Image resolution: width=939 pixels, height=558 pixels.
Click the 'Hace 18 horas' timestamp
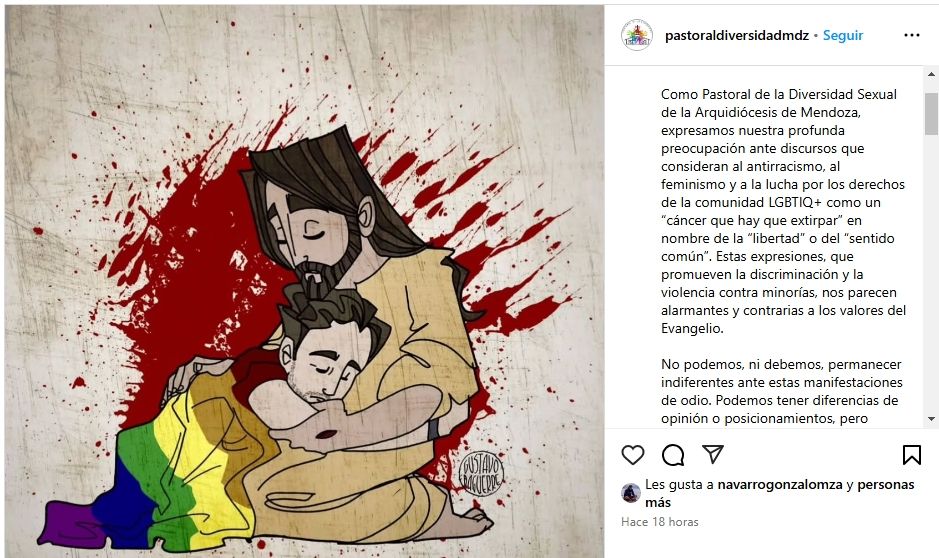[x=659, y=521]
